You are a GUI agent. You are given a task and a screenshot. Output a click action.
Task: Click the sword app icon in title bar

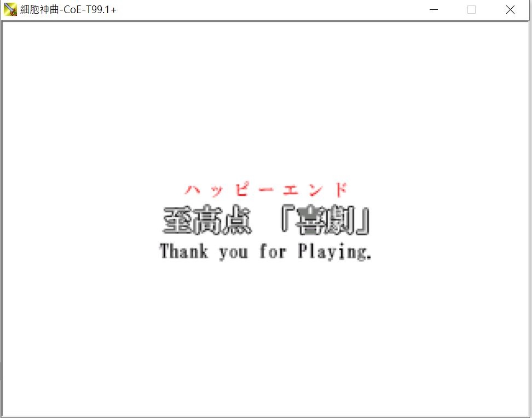click(10, 9)
